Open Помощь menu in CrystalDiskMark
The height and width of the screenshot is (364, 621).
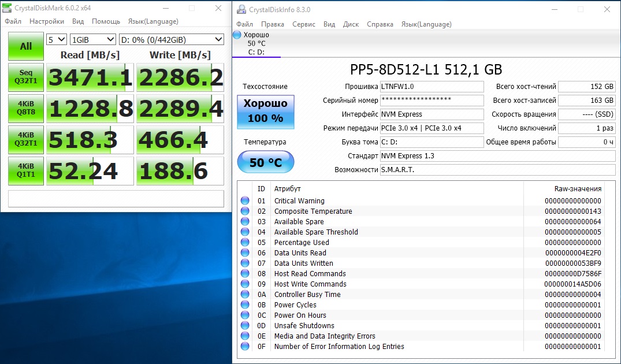pos(106,21)
